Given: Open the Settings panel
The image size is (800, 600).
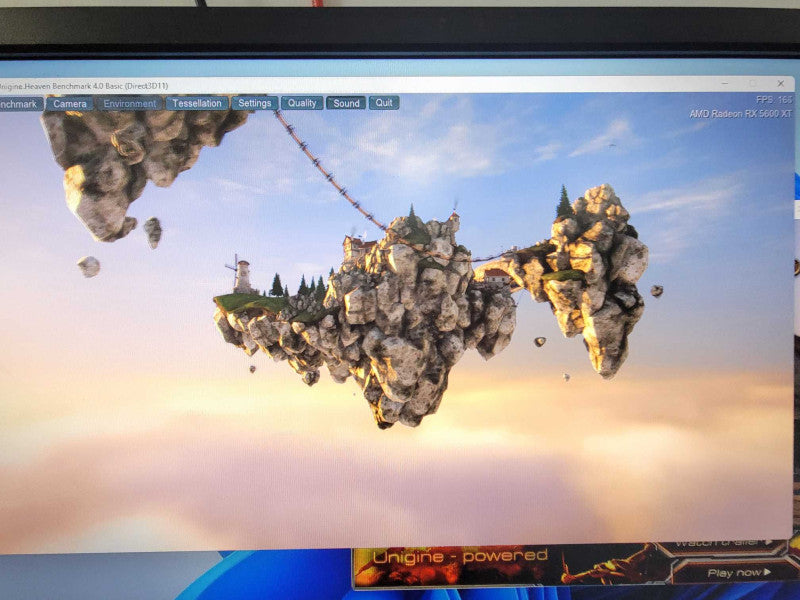Looking at the screenshot, I should click(x=255, y=103).
